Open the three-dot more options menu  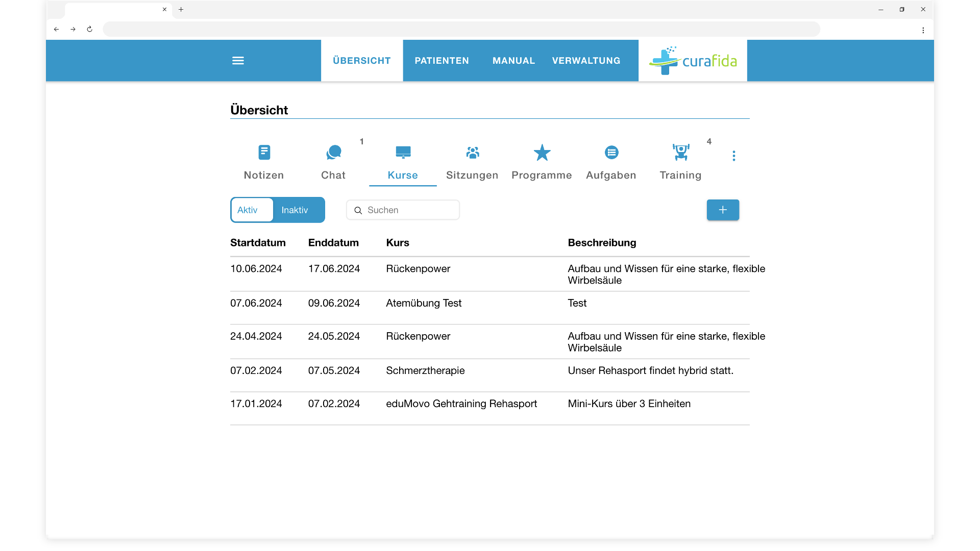734,156
